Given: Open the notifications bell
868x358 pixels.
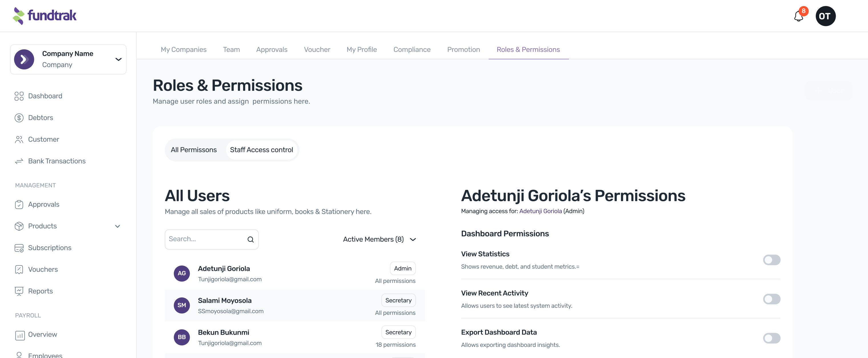Looking at the screenshot, I should click(798, 16).
